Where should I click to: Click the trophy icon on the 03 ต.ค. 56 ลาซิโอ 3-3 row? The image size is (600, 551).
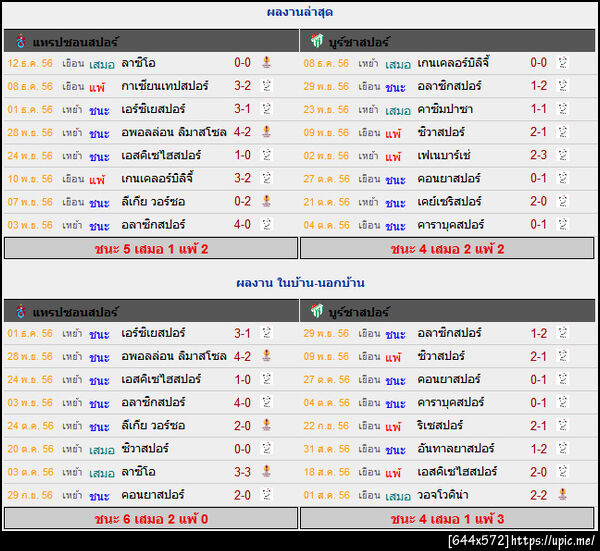(x=267, y=471)
